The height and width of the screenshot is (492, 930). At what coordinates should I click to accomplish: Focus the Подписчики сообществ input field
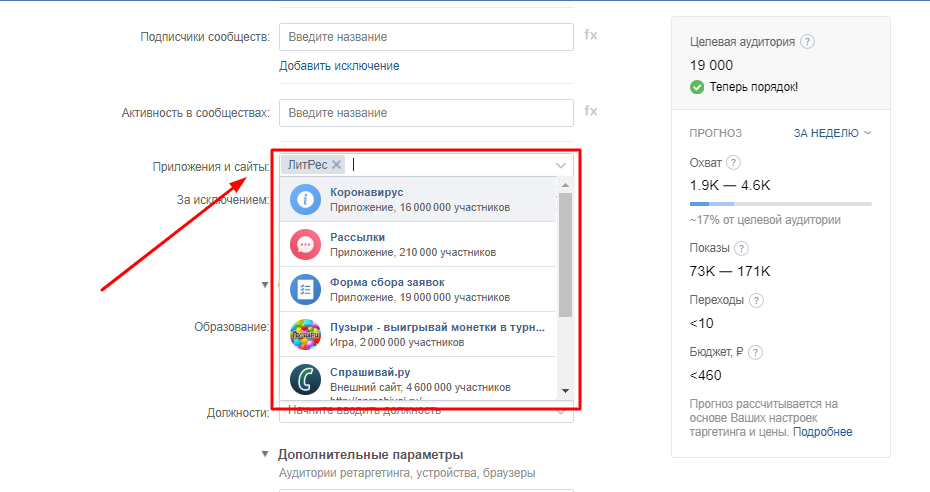coord(426,37)
